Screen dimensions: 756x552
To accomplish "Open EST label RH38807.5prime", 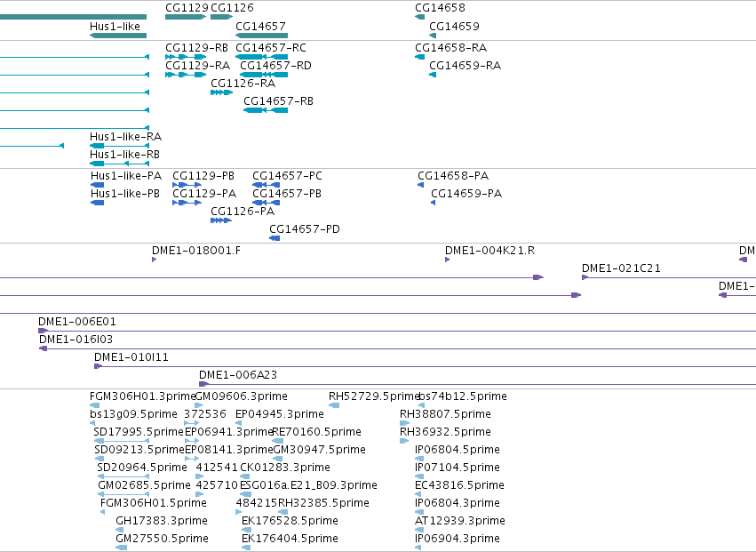I will pos(445,415).
